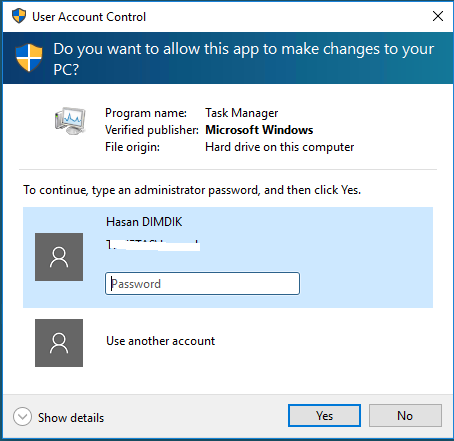Click the UAC shield icon in title bar

point(19,16)
